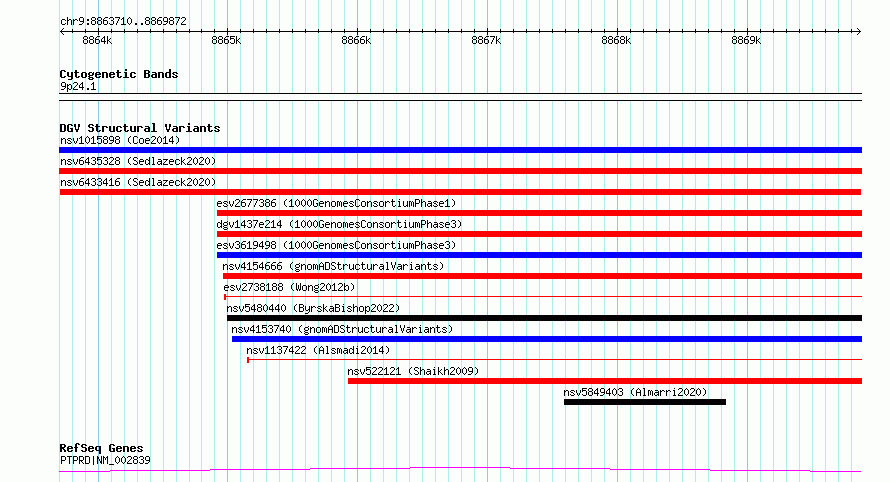
Task: Click the 8868k ruler tick label
Action: click(x=616, y=40)
